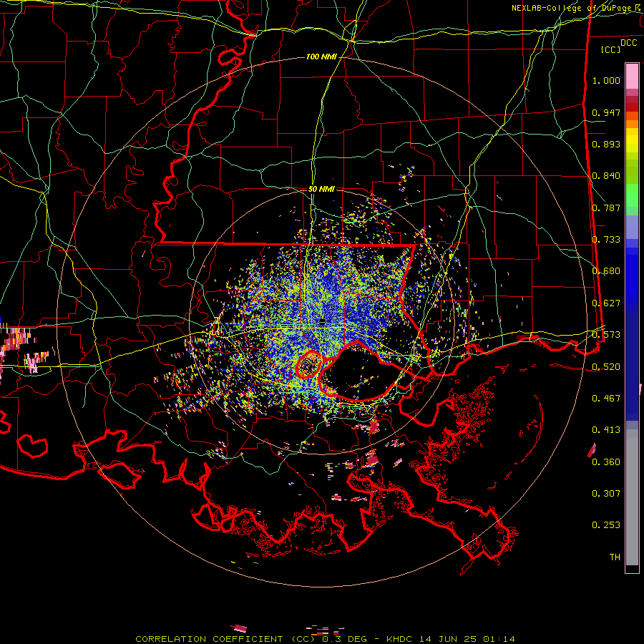The height and width of the screenshot is (644, 644).
Task: Click the "100 NMI" range ring label
Action: click(x=321, y=57)
